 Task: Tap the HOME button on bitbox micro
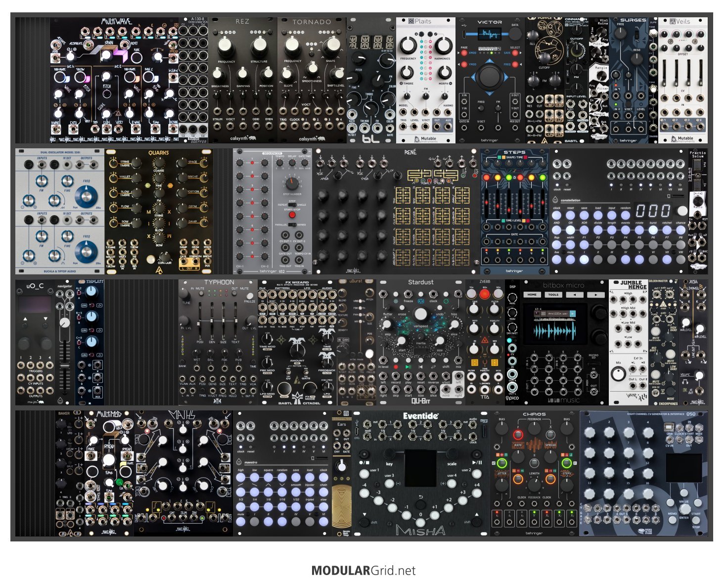click(x=532, y=295)
